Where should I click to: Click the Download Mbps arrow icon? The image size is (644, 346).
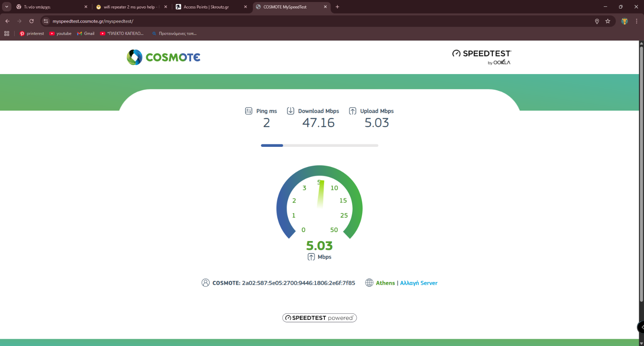pyautogui.click(x=290, y=111)
